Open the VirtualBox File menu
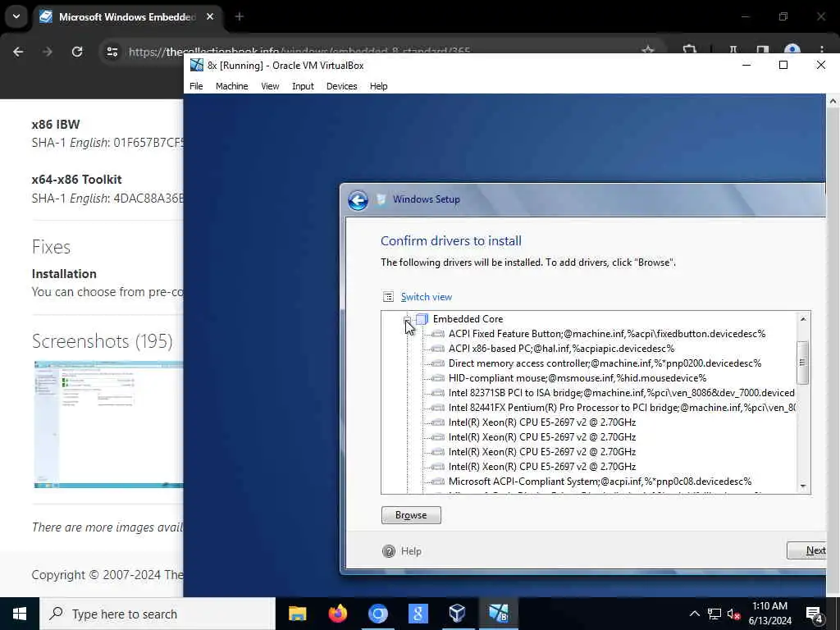 [196, 86]
